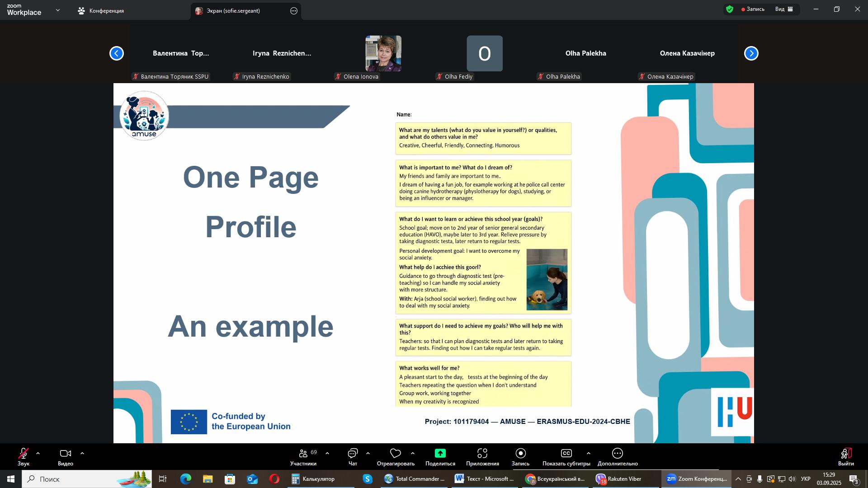Open the Chat panel
868x488 pixels.
pos(353,453)
